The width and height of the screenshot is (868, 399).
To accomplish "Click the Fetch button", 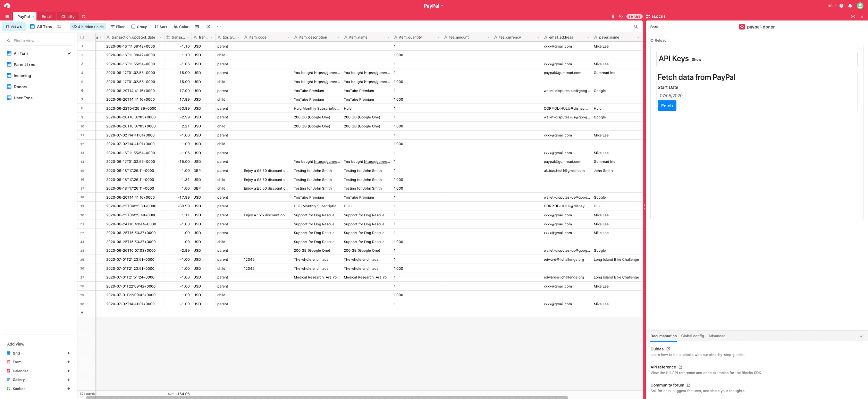I will 667,106.
